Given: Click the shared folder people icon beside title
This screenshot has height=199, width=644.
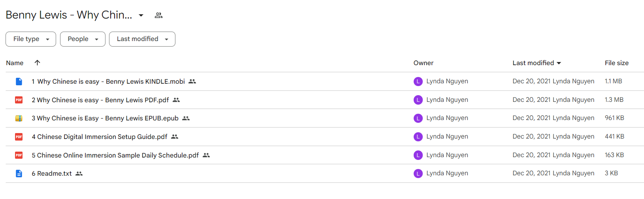Looking at the screenshot, I should click(x=158, y=15).
